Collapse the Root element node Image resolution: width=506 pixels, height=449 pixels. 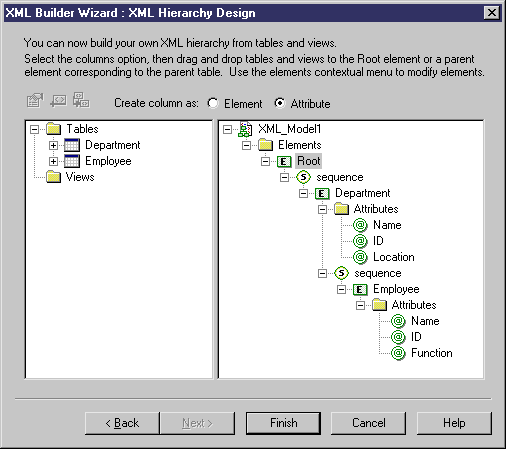point(265,162)
